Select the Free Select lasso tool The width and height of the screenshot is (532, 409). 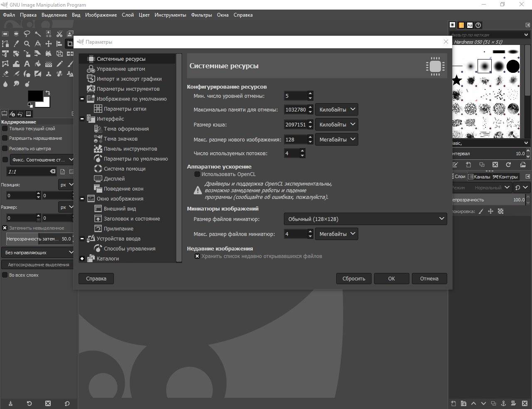[27, 34]
